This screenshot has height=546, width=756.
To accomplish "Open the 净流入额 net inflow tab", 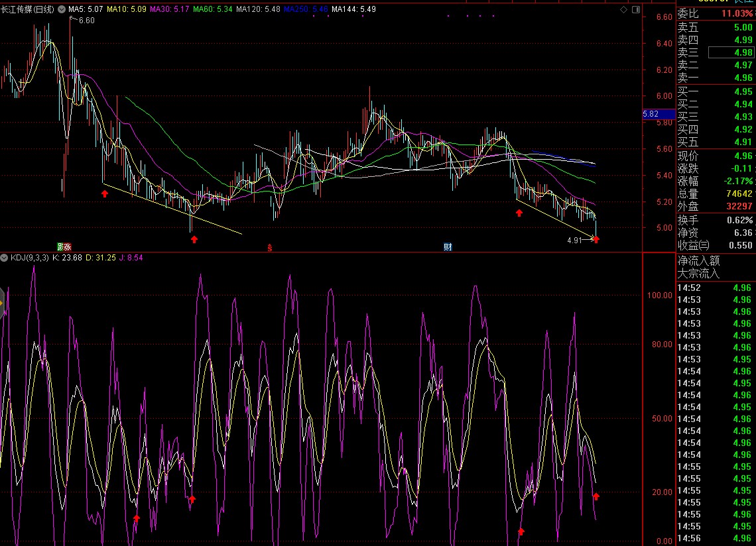I will tap(698, 260).
